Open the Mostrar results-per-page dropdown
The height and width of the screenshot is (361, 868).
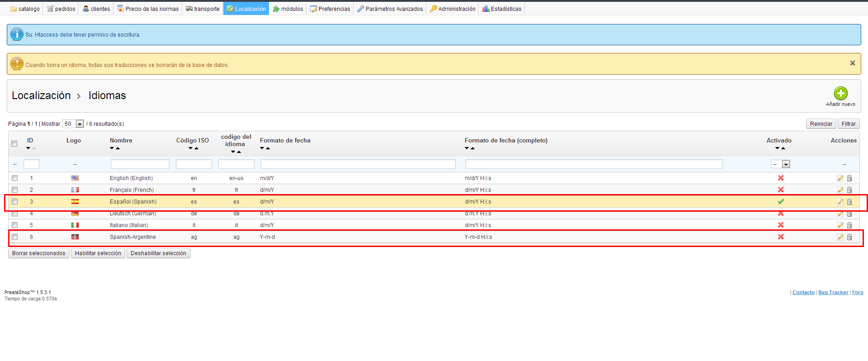pos(73,124)
